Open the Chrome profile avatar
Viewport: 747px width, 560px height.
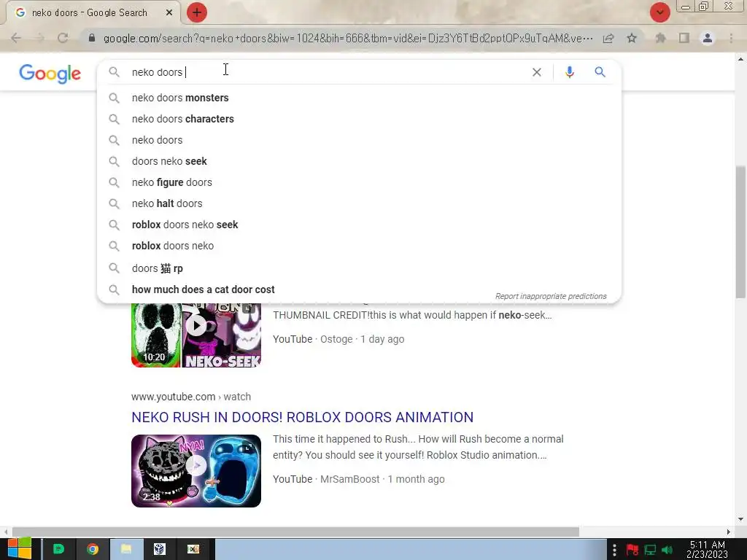pyautogui.click(x=708, y=38)
